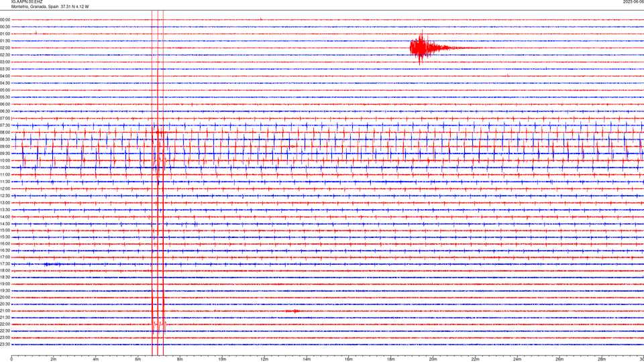Click the '22m' x-axis tick label
The width and height of the screenshot is (644, 362).
point(475,359)
